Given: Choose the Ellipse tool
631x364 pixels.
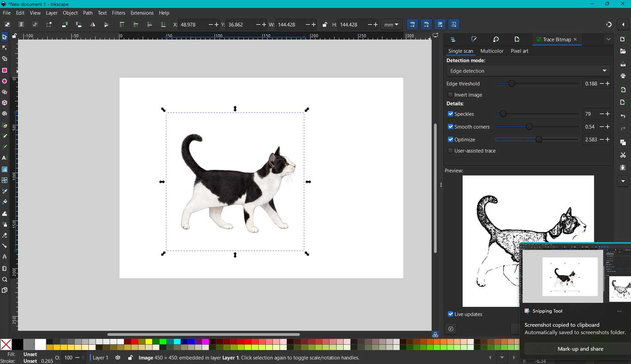Looking at the screenshot, I should pos(5,81).
